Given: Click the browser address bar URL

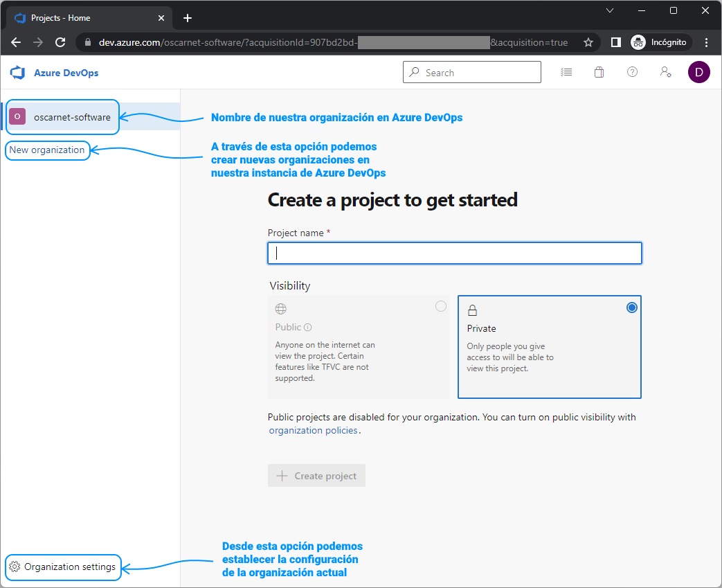Looking at the screenshot, I should pos(334,42).
